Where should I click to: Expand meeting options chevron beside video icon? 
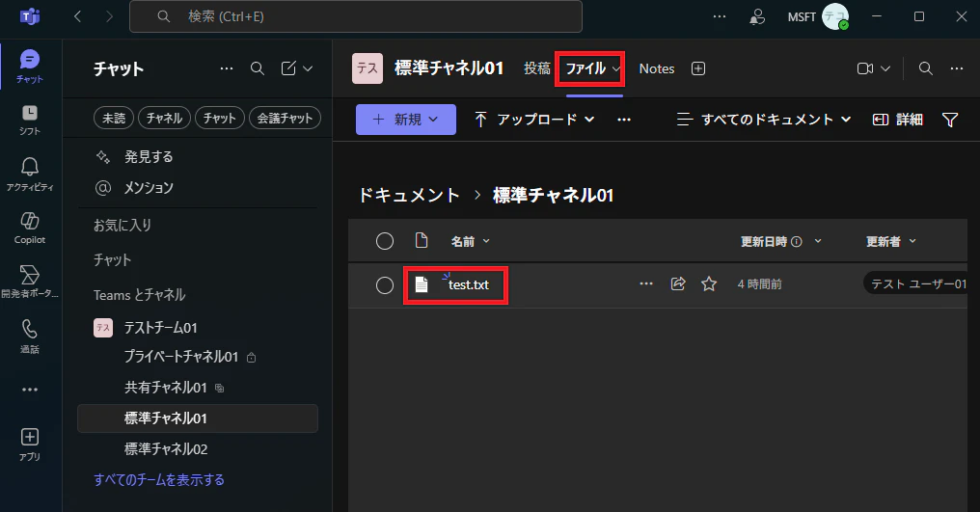pos(885,68)
